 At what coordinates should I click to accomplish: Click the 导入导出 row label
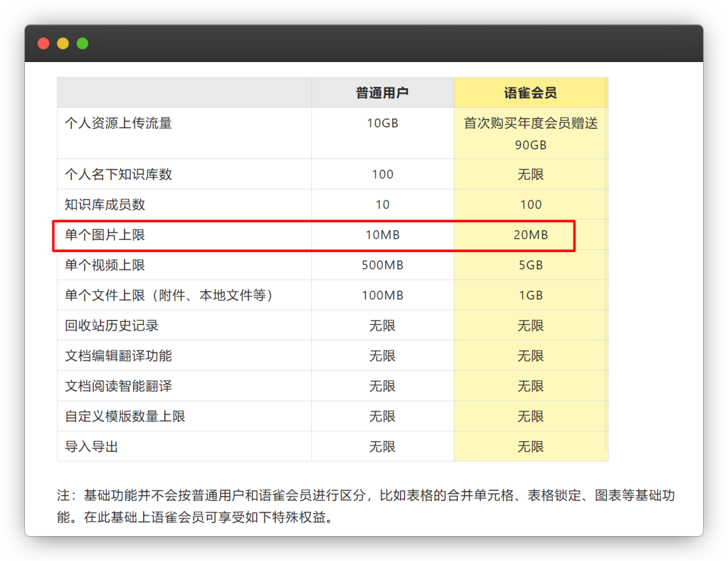click(92, 446)
